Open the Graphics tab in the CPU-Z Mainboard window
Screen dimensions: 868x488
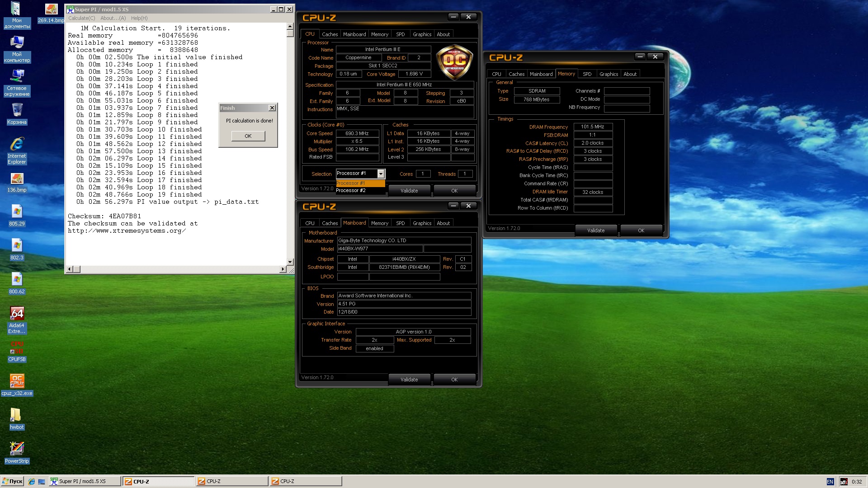click(x=422, y=223)
